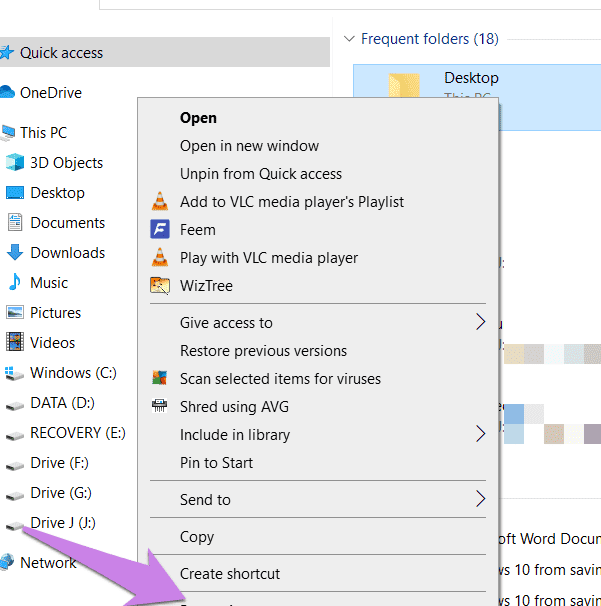The image size is (601, 606).
Task: Click the DATA (D:) drive icon
Action: (x=15, y=406)
